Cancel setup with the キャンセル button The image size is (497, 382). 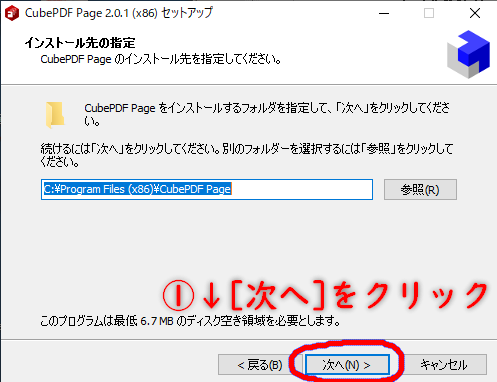[x=444, y=365]
